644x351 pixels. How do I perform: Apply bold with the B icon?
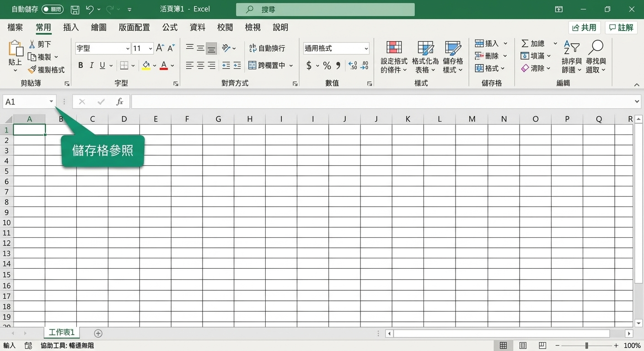point(80,65)
